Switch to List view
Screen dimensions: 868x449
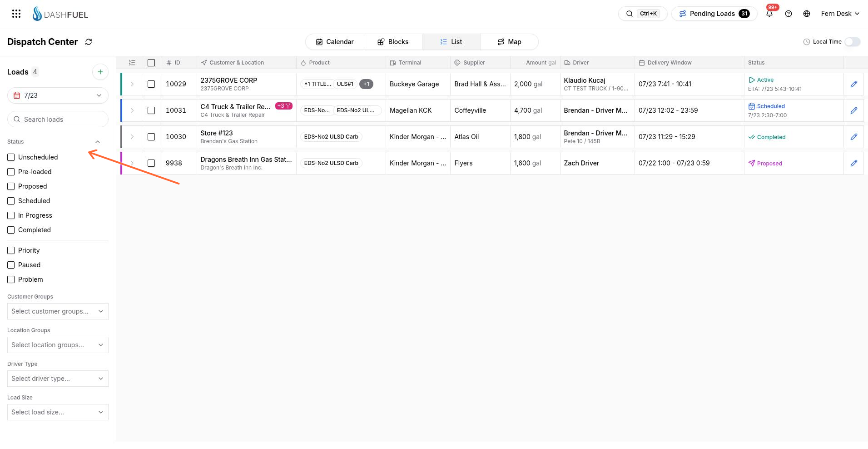click(451, 42)
